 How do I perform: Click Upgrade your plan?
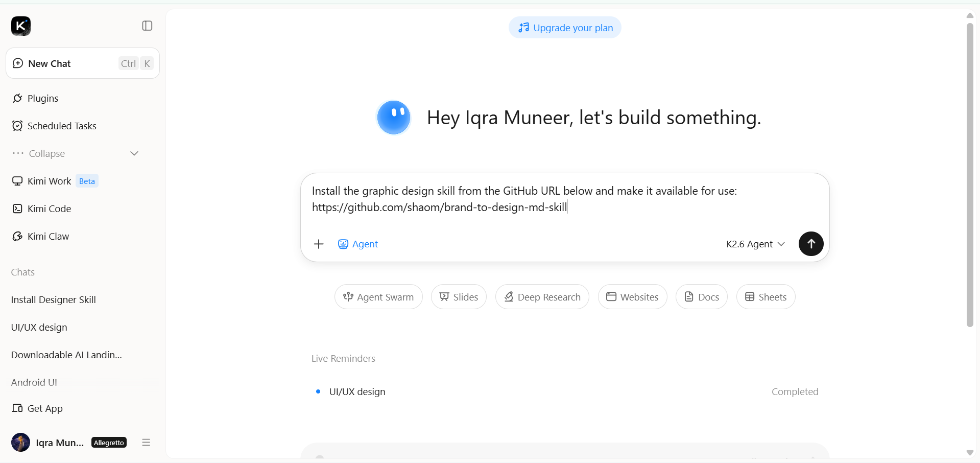click(x=565, y=28)
